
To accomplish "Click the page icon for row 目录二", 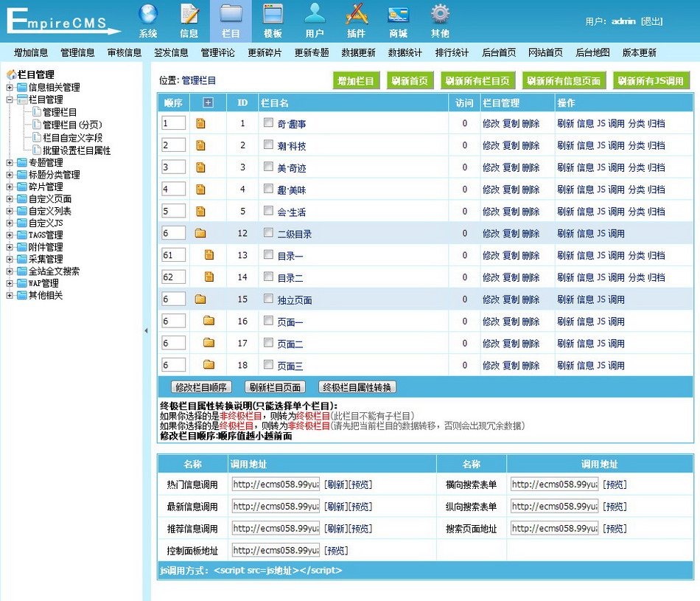I will (209, 277).
